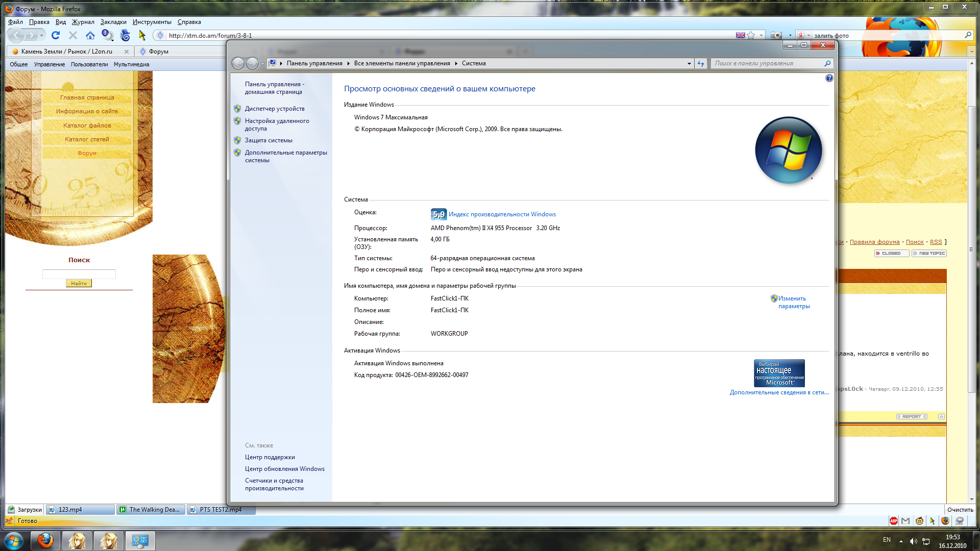This screenshot has height=551, width=980.
Task: Click the volume speaker tray icon
Action: click(913, 541)
